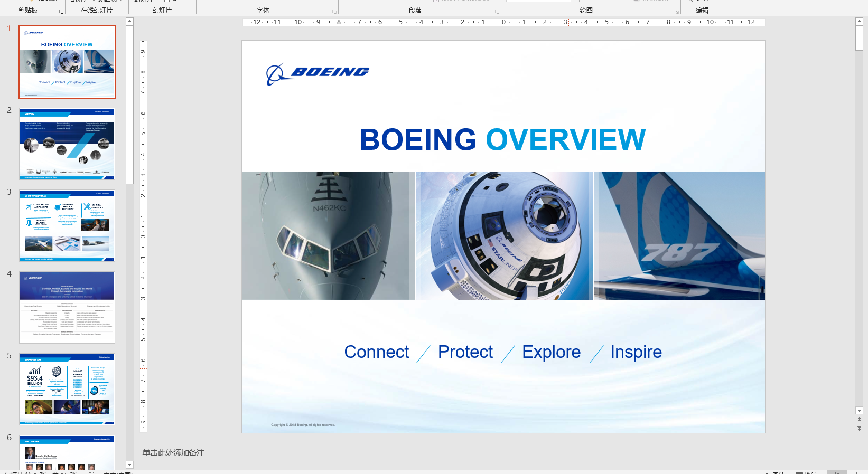
Task: Click the slide number 2 label
Action: pos(9,110)
